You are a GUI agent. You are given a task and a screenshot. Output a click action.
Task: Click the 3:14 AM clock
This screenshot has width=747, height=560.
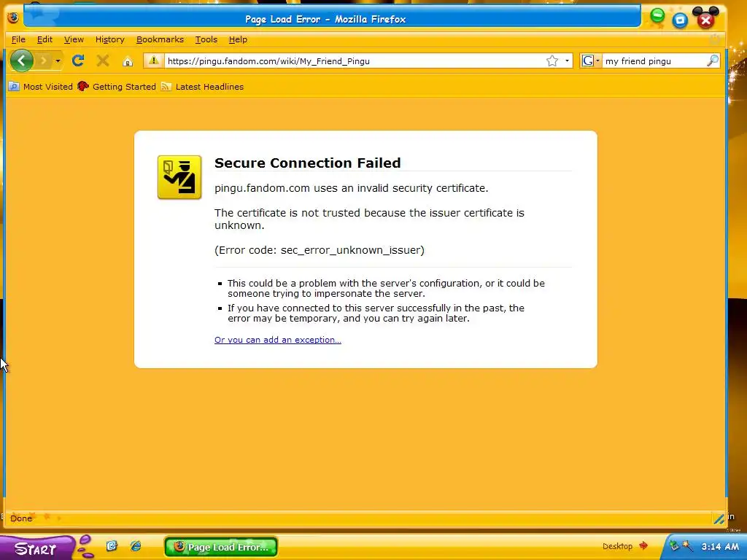click(x=720, y=546)
